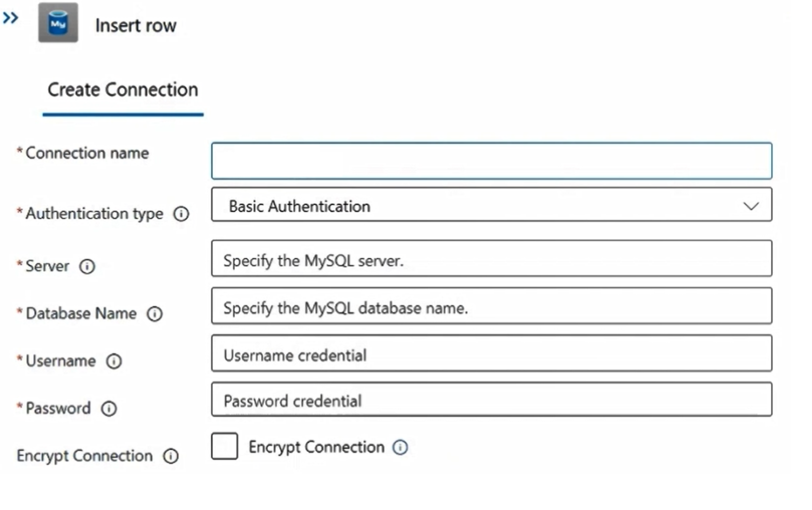Click the Insert row header
Viewport: 812px width, 510px height.
click(x=136, y=25)
